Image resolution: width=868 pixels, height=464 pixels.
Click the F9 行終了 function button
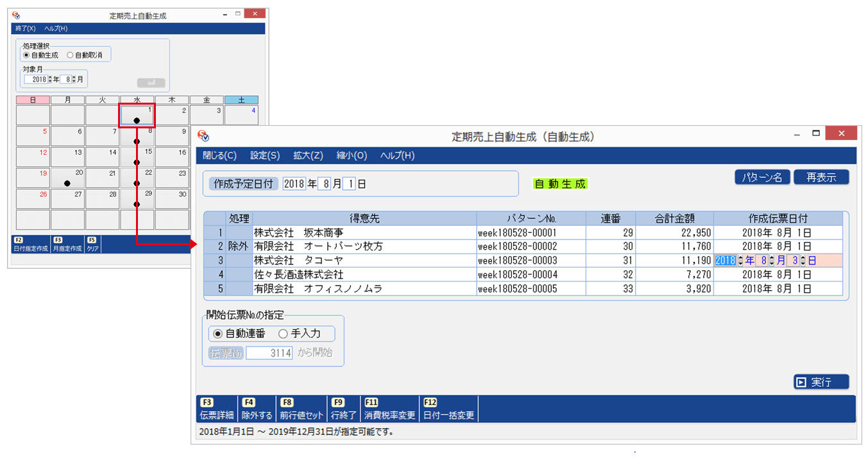click(x=343, y=409)
